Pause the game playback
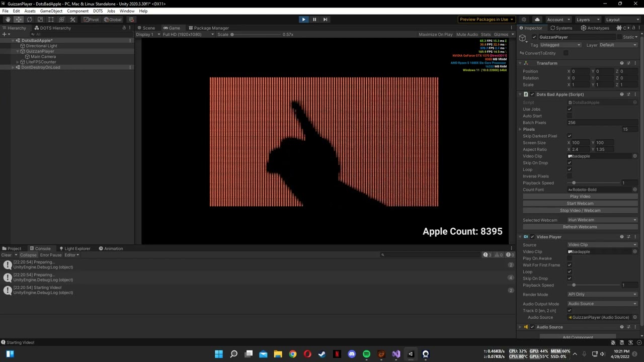Viewport: 644px width, 362px height. pos(314,20)
